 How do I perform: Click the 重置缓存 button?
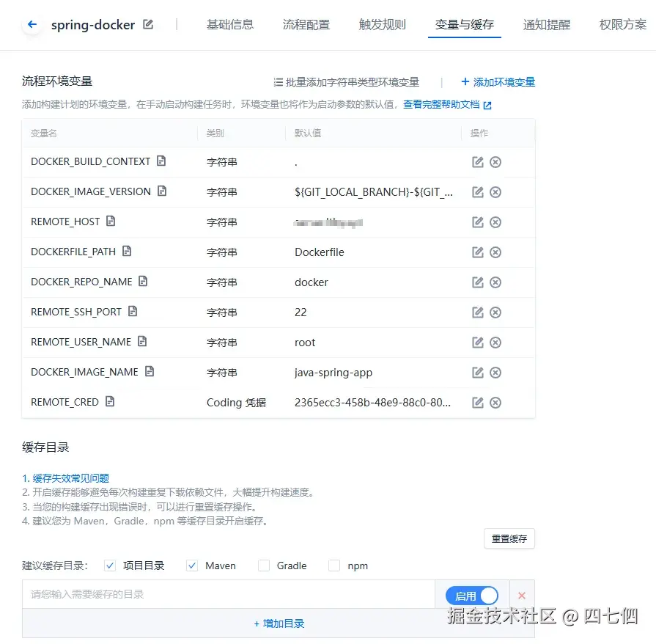tap(509, 538)
